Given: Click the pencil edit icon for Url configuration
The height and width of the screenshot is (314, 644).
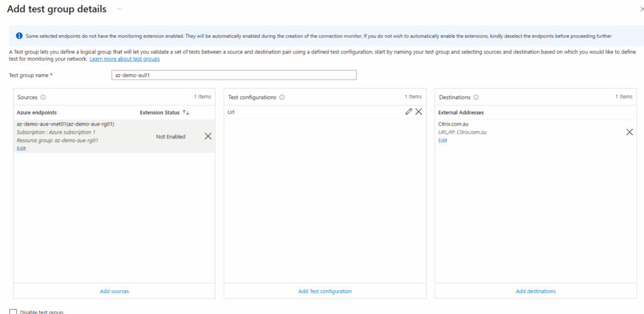Looking at the screenshot, I should pos(409,112).
